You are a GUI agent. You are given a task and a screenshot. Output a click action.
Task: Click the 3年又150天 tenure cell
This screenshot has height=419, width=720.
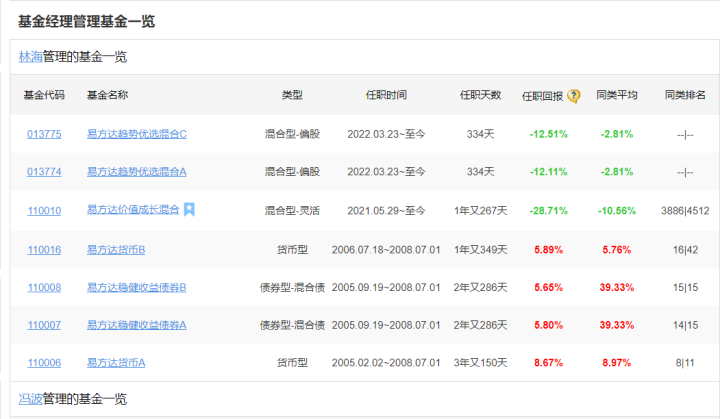pyautogui.click(x=480, y=363)
